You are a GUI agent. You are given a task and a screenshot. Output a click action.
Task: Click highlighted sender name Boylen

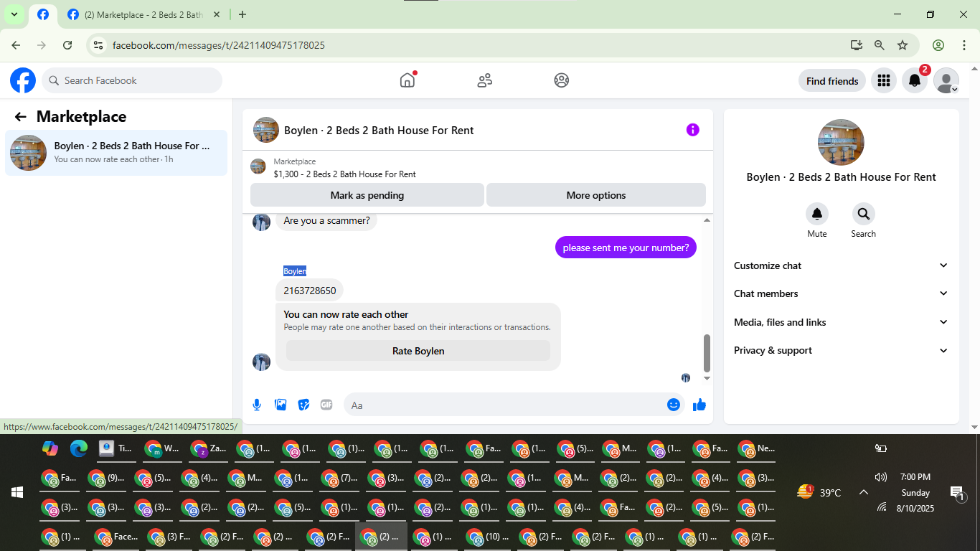(295, 270)
